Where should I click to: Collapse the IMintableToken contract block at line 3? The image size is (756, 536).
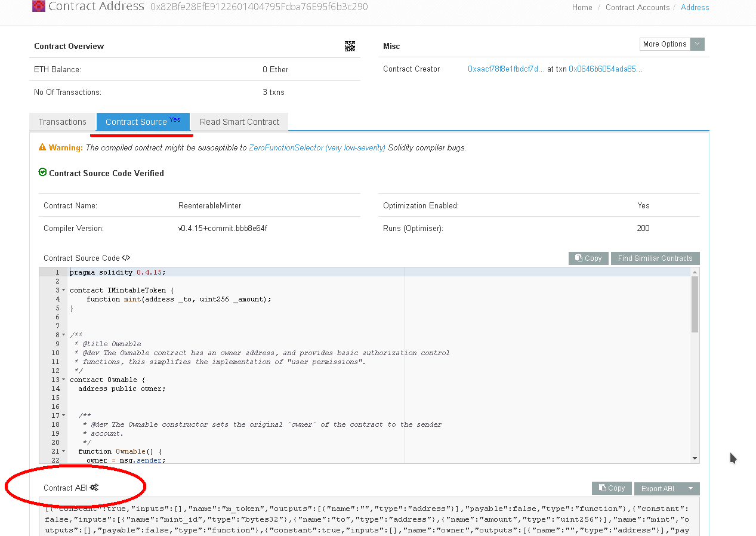point(63,289)
